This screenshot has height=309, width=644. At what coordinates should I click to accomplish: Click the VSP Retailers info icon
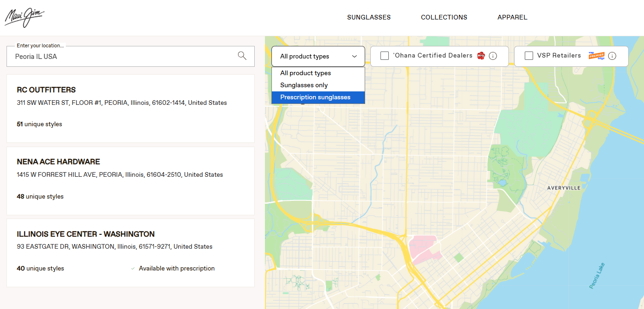[x=612, y=56]
